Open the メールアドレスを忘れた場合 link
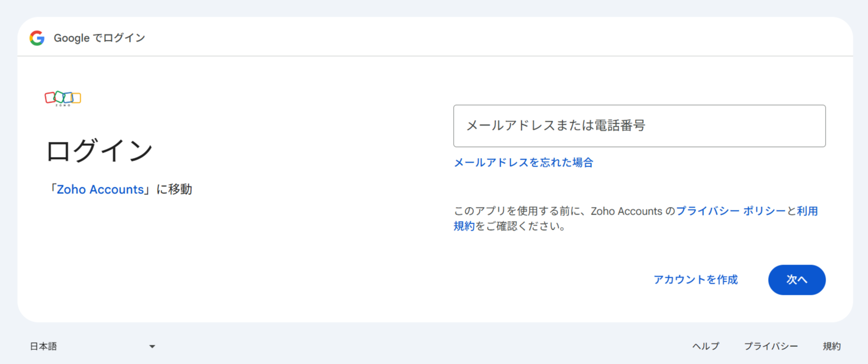The width and height of the screenshot is (868, 364). tap(523, 163)
